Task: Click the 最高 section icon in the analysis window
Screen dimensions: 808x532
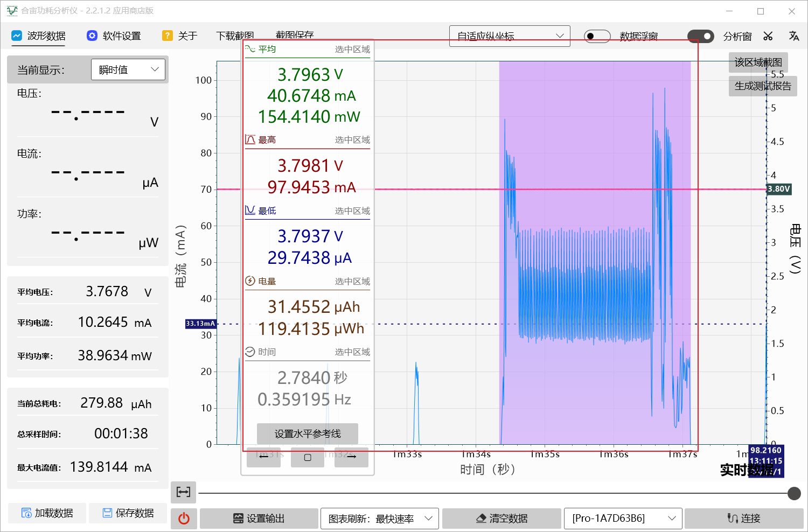Action: click(x=250, y=140)
